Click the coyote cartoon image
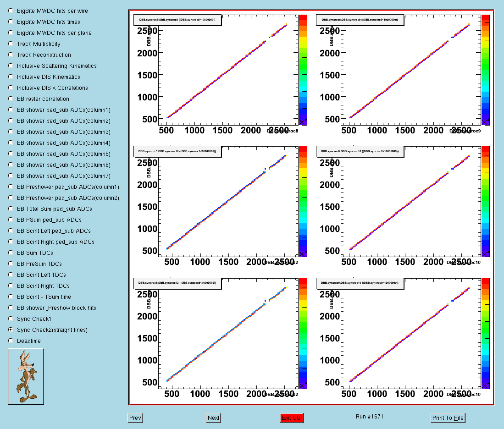This screenshot has height=429, width=504. [x=26, y=376]
